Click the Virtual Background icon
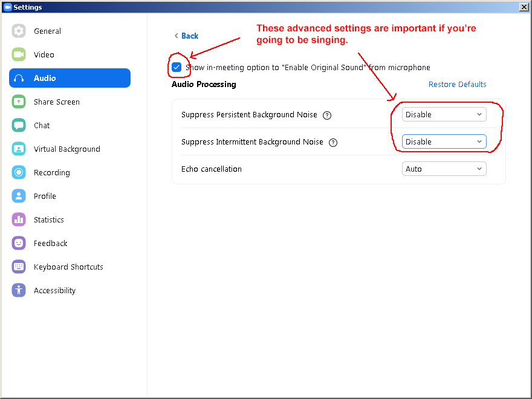Image resolution: width=532 pixels, height=399 pixels. 19,149
